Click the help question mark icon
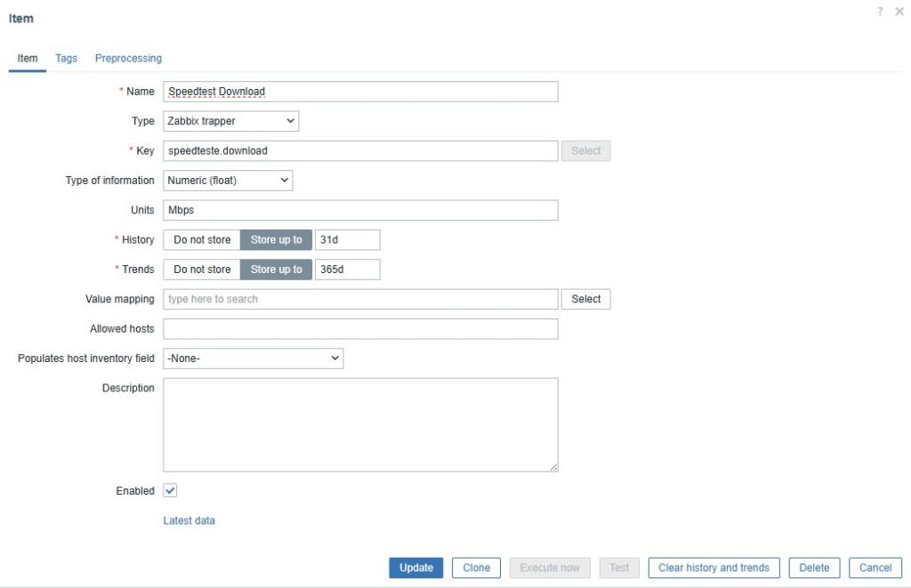911x588 pixels. point(881,12)
